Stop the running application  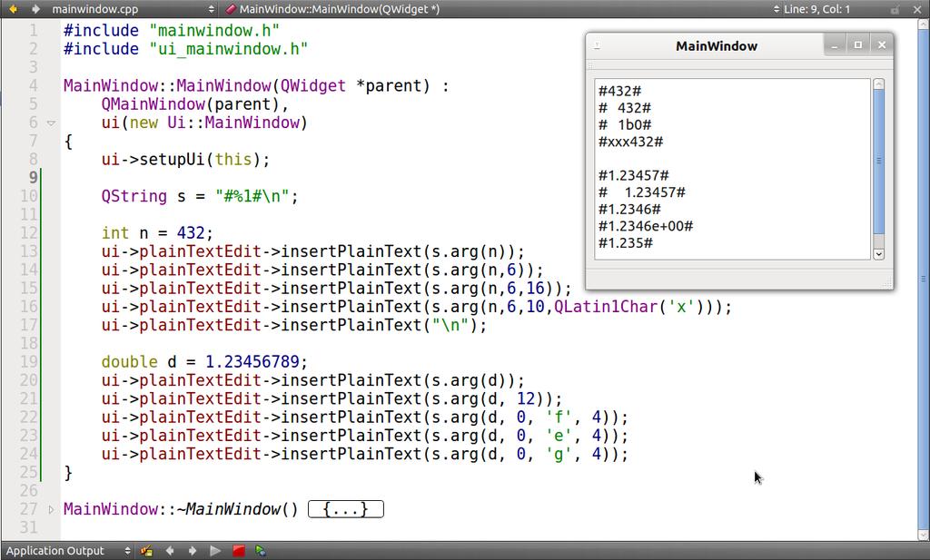click(x=239, y=551)
